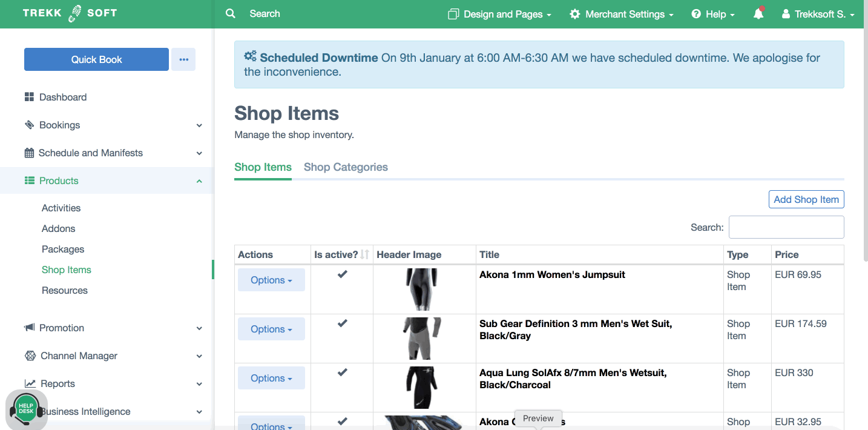This screenshot has height=430, width=868.
Task: Click active checkmark for Sub Gear wet suit
Action: [x=343, y=323]
